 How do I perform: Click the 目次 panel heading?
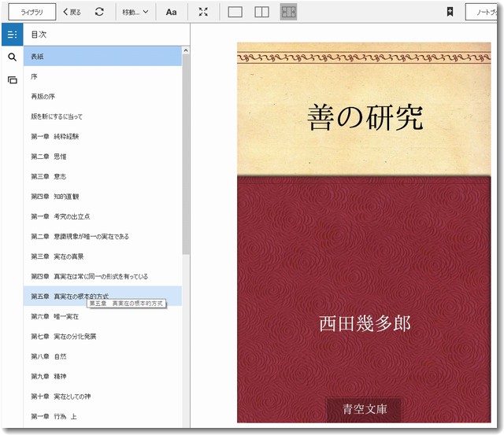point(39,35)
